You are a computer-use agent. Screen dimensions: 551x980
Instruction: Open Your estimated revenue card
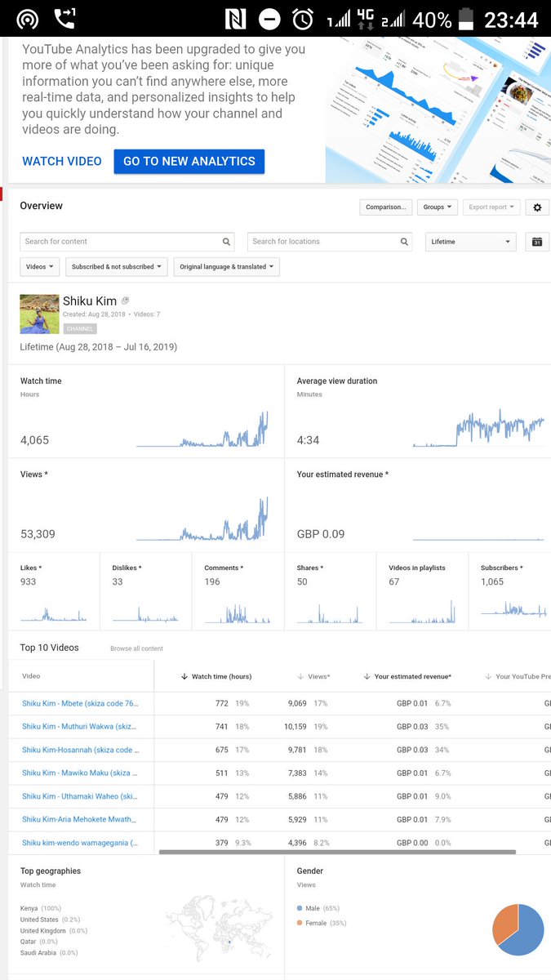(418, 506)
